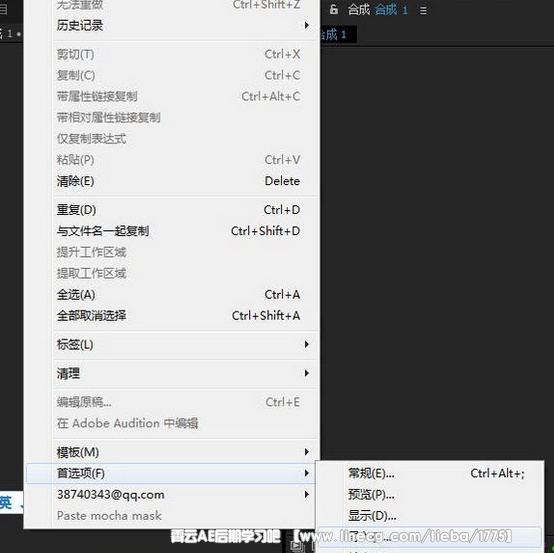
Task: Choose 与文件名一起复制 entry
Action: click(172, 231)
